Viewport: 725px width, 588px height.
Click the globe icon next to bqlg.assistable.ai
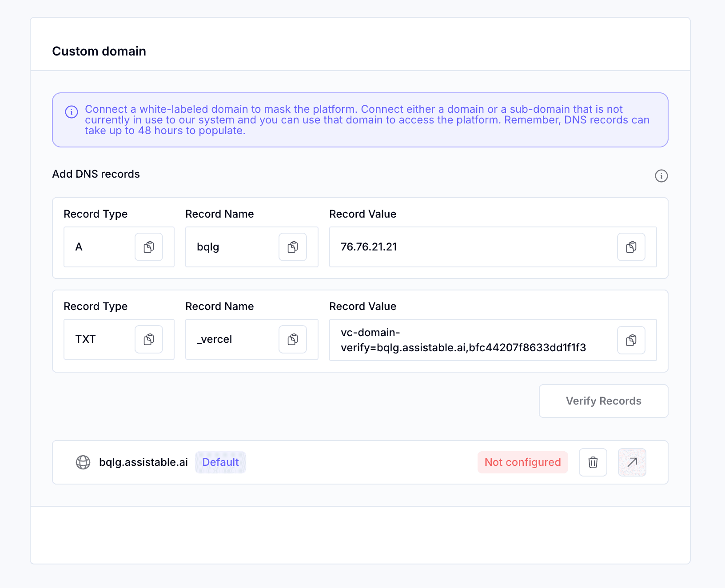[83, 462]
